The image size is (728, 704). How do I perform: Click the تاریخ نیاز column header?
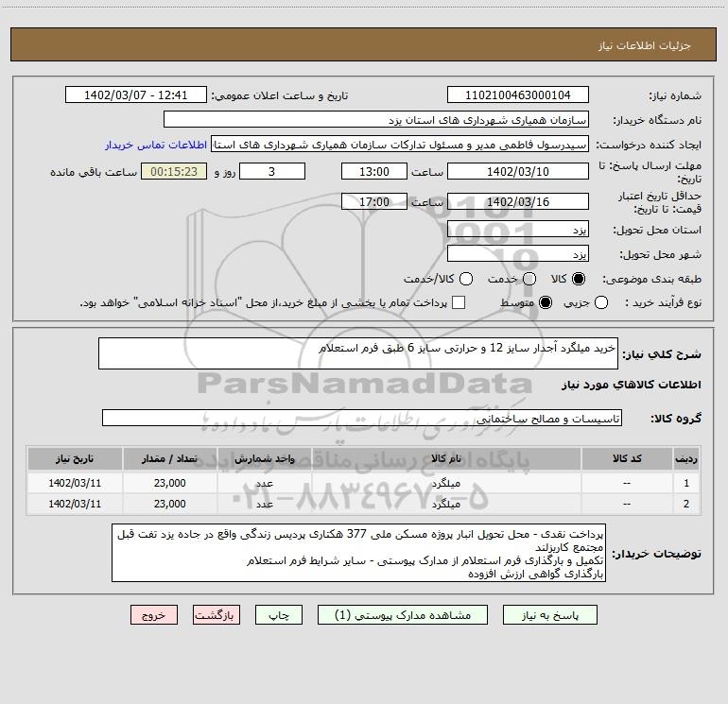[x=75, y=459]
